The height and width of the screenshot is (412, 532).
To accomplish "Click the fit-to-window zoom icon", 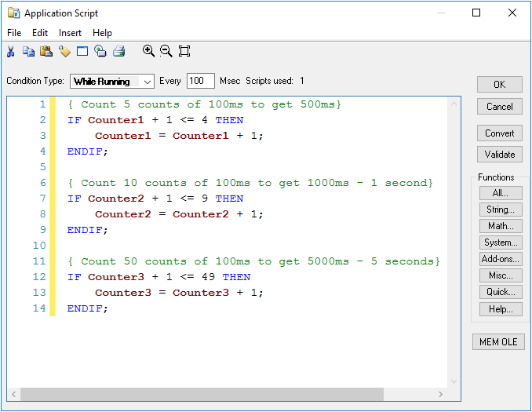I will pyautogui.click(x=184, y=52).
